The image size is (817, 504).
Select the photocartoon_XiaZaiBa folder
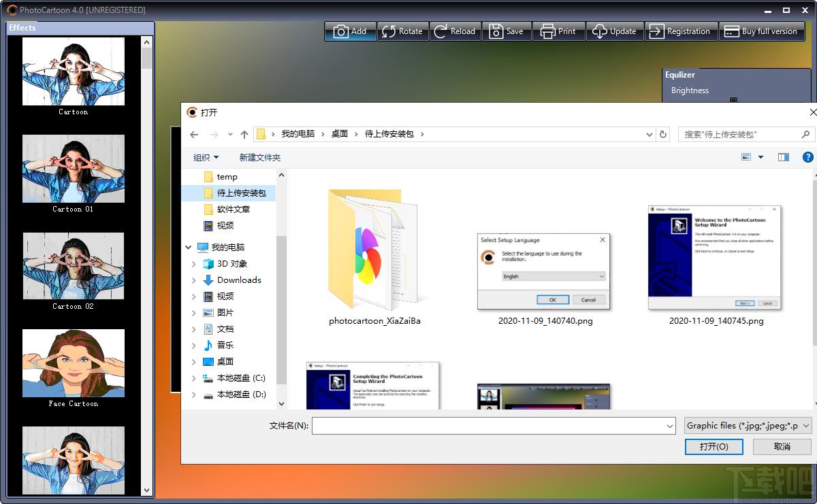coord(374,258)
